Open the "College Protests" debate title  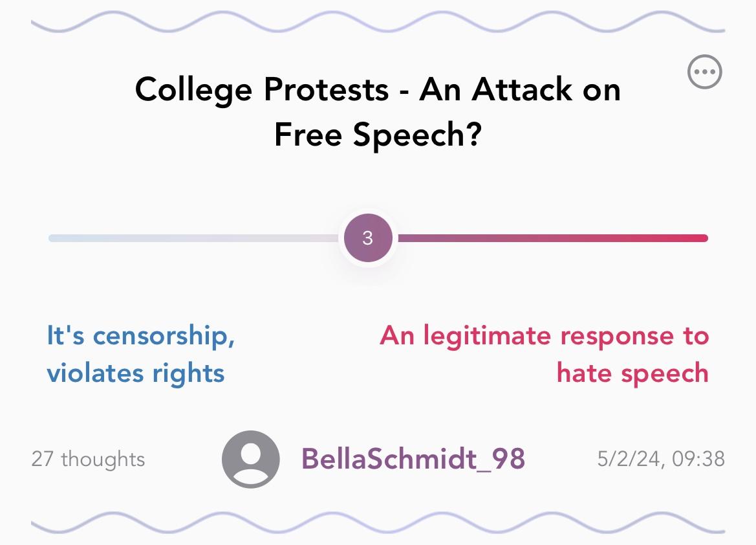click(x=378, y=111)
